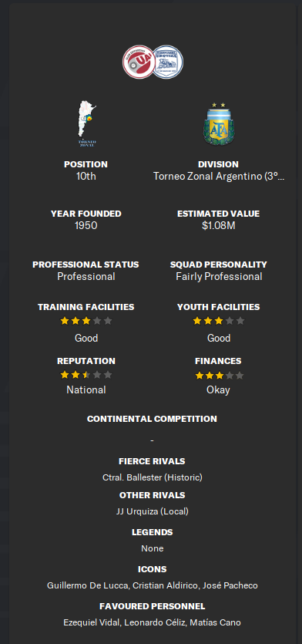Open favoured personnel Ezequiel Vidal
The width and height of the screenshot is (302, 644).
[x=92, y=622]
